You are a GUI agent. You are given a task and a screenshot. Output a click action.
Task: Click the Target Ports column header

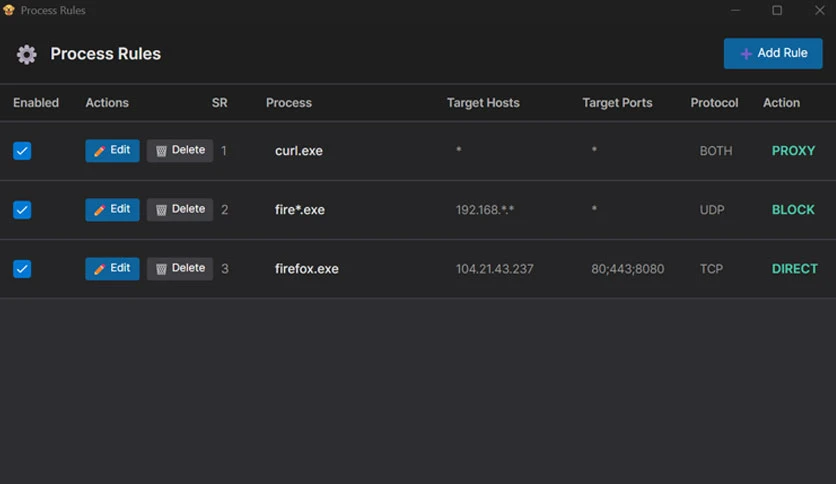click(x=617, y=102)
